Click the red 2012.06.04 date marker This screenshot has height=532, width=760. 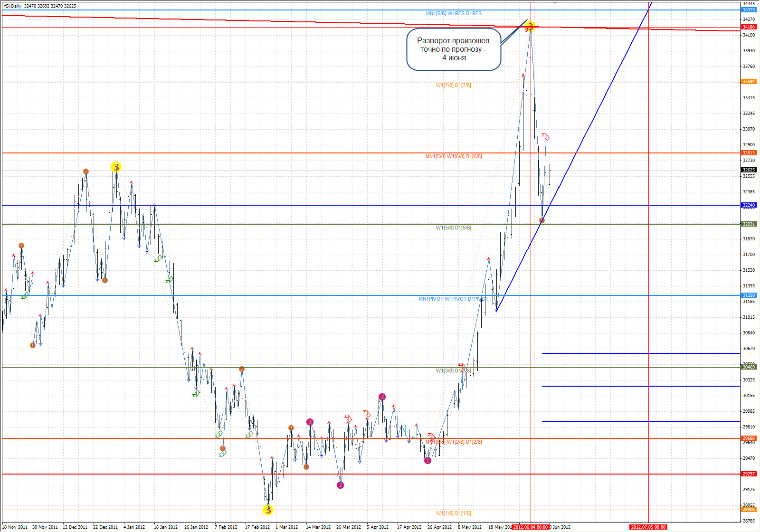[531, 527]
